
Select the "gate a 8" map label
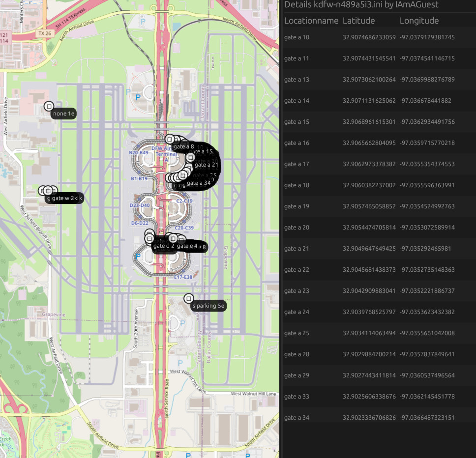point(183,146)
